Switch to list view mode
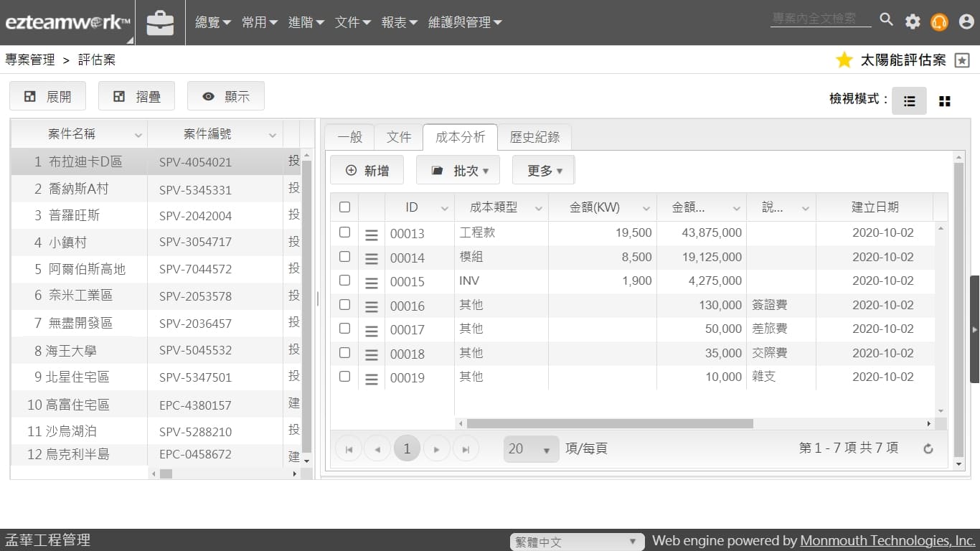Screen dimensions: 980x551 (x=909, y=101)
